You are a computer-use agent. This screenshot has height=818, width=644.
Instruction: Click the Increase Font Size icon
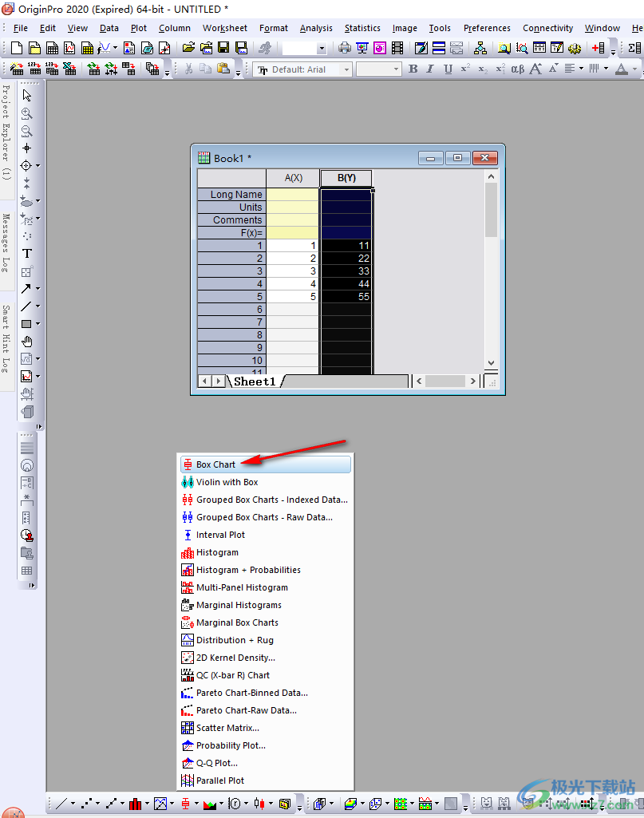535,69
